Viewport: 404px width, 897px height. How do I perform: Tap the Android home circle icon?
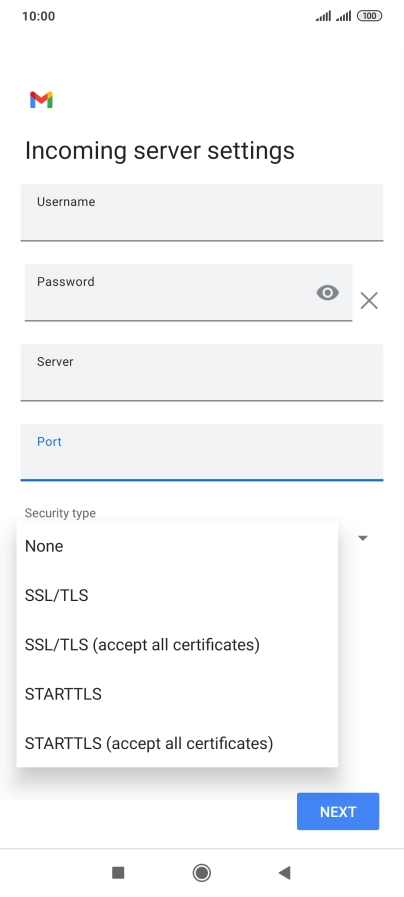201,872
